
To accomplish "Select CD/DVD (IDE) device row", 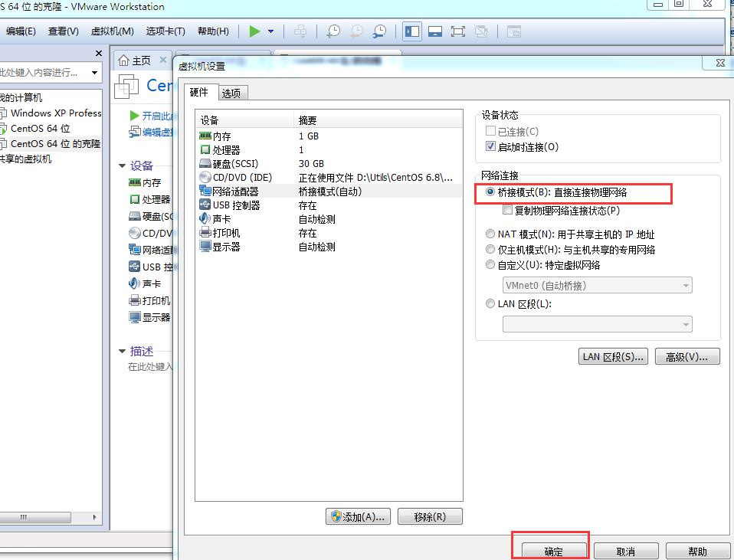I will click(x=329, y=178).
